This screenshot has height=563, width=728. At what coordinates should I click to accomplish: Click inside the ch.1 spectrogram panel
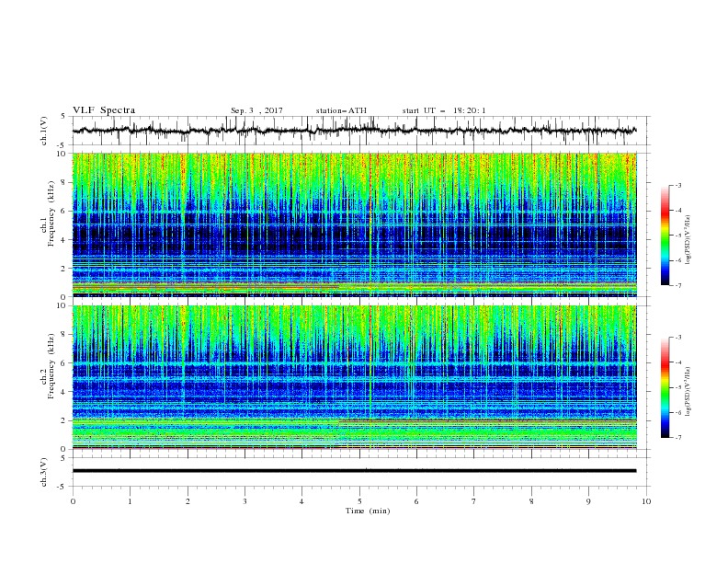click(354, 224)
